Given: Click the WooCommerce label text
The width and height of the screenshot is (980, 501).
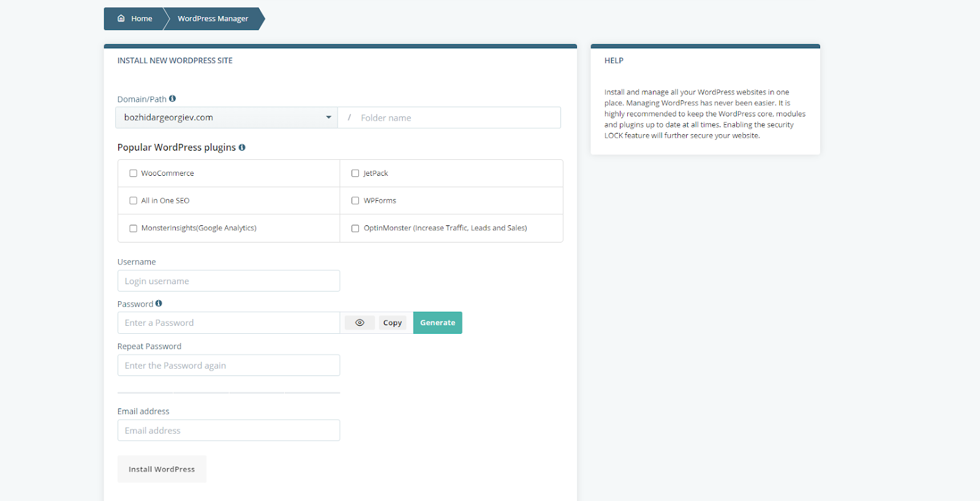Looking at the screenshot, I should tap(167, 173).
